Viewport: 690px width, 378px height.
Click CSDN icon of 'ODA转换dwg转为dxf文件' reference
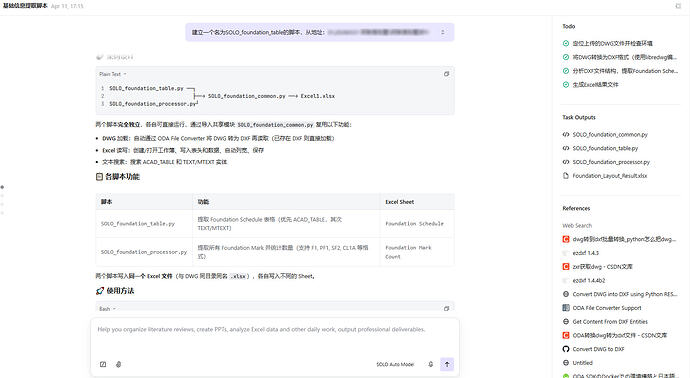pos(566,335)
